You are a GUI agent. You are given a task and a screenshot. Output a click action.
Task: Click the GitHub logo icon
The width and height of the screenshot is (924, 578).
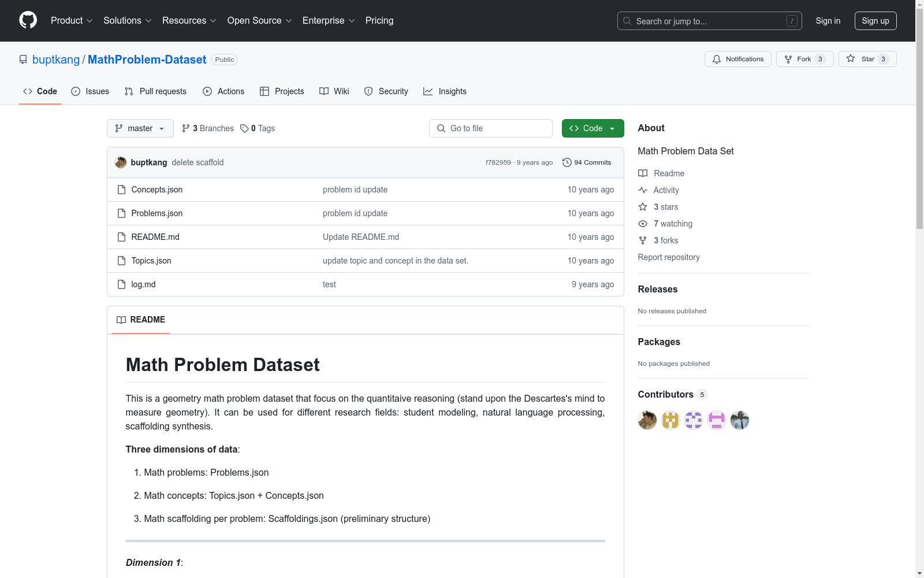28,20
